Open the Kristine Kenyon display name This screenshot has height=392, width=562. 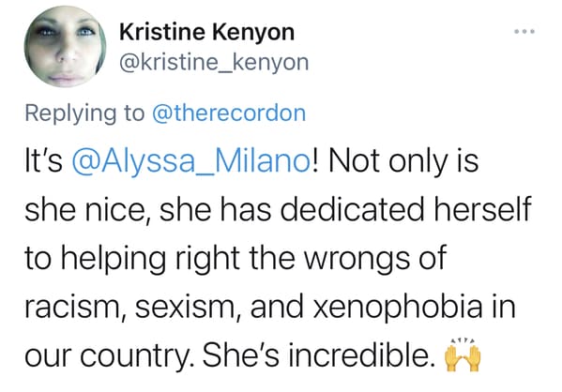pos(206,32)
